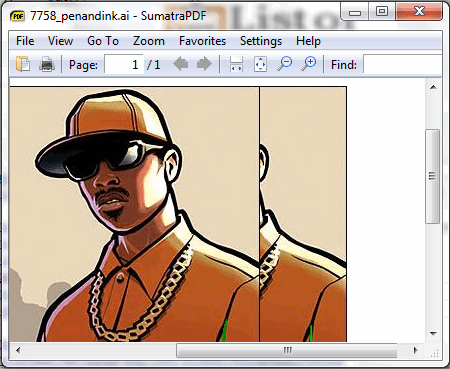Viewport: 450px width, 369px height.
Task: Select Fit Width view icon
Action: [x=236, y=64]
